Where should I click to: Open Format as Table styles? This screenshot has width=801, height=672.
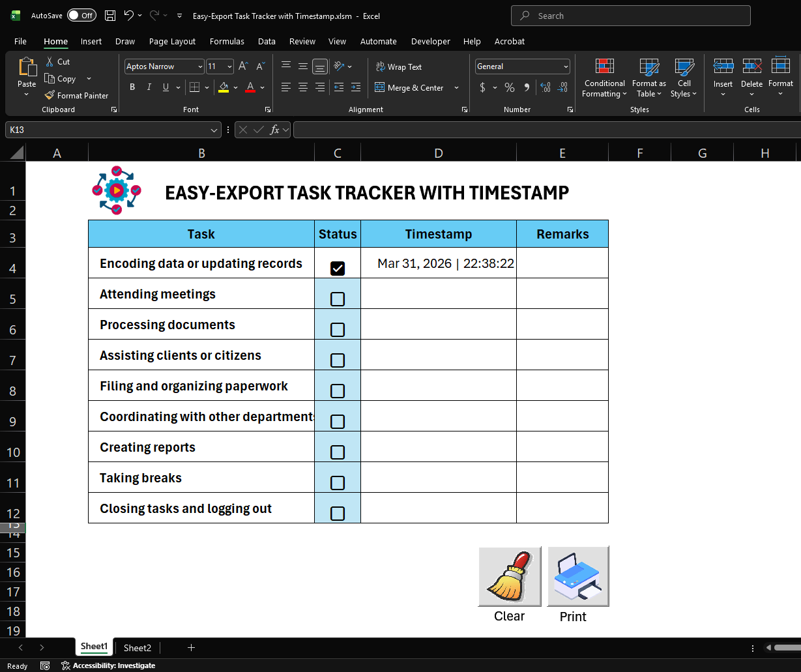[648, 78]
